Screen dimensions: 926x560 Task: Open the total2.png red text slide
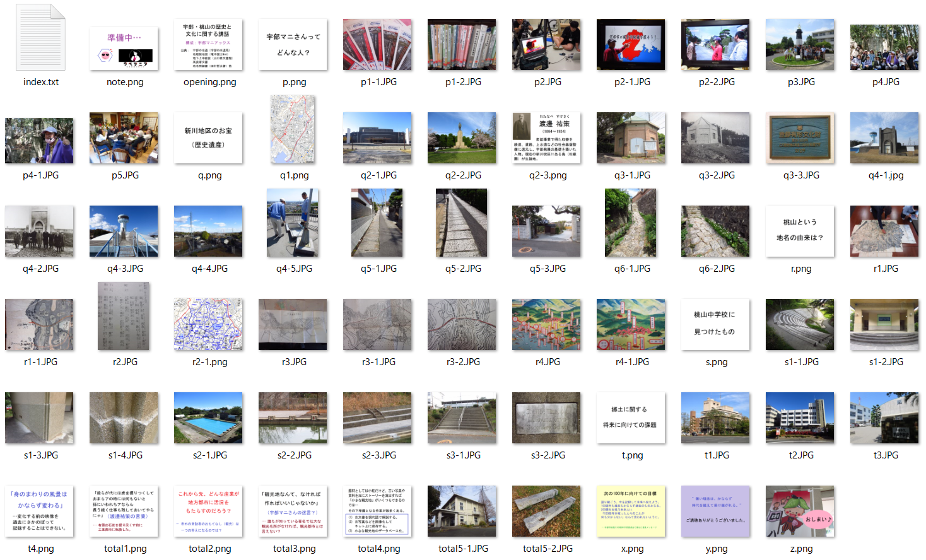[209, 511]
